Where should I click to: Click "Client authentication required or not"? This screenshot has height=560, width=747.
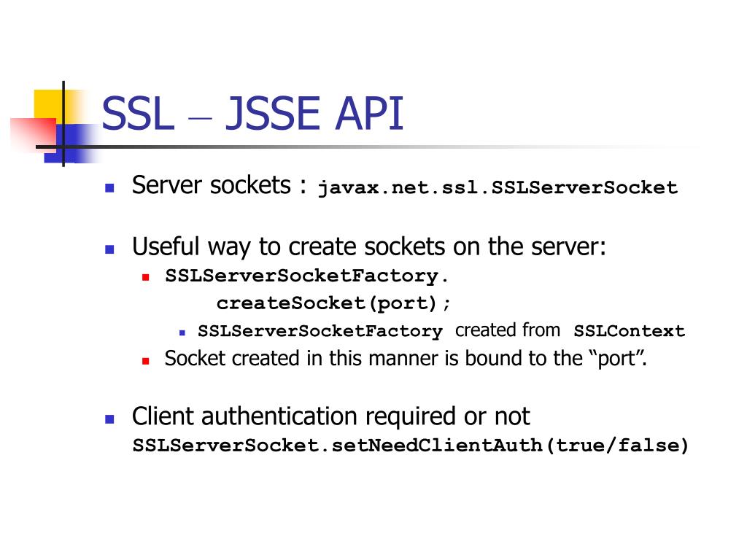click(x=330, y=416)
